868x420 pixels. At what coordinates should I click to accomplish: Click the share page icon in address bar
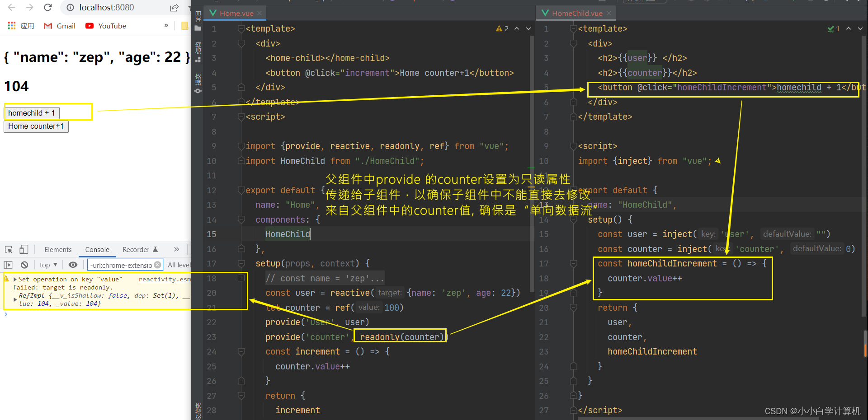[x=174, y=8]
